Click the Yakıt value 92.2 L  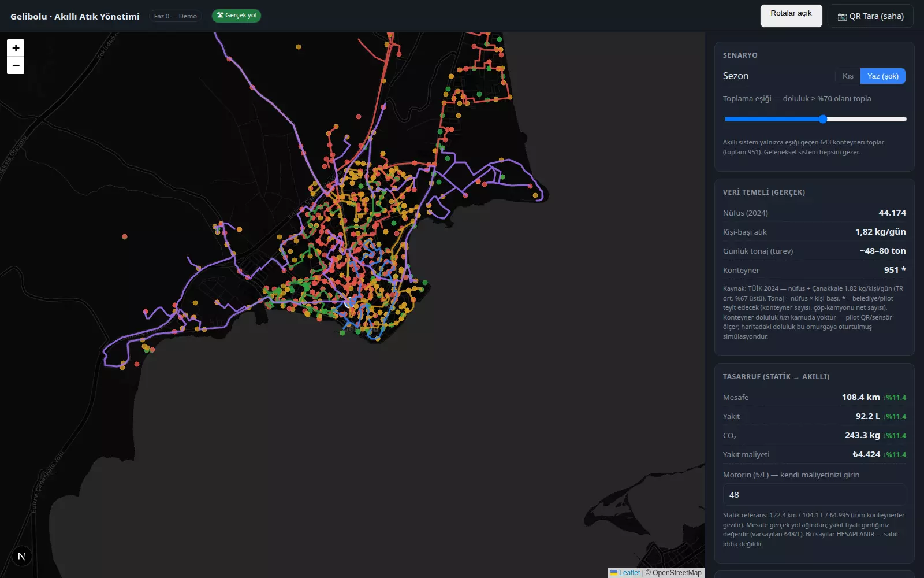[868, 416]
